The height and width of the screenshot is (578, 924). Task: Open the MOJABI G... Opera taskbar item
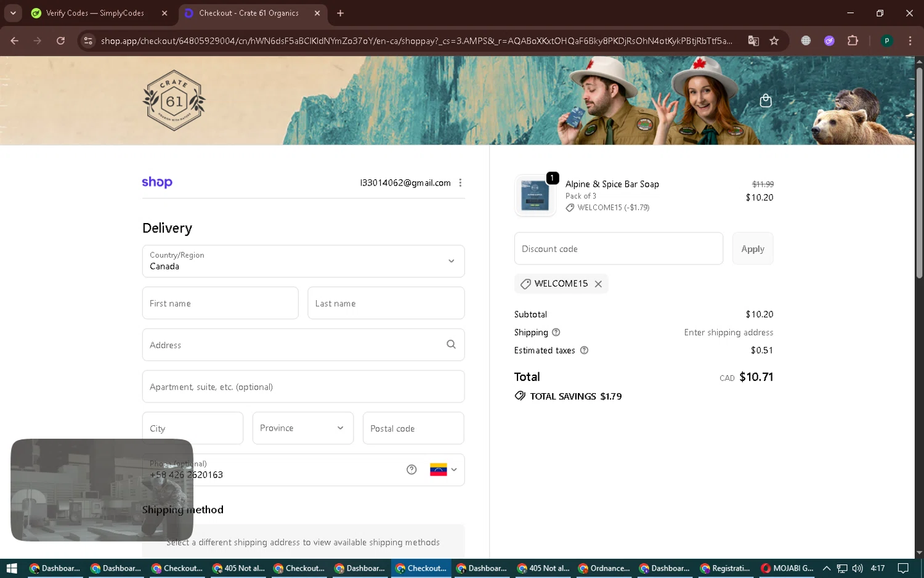[787, 568]
